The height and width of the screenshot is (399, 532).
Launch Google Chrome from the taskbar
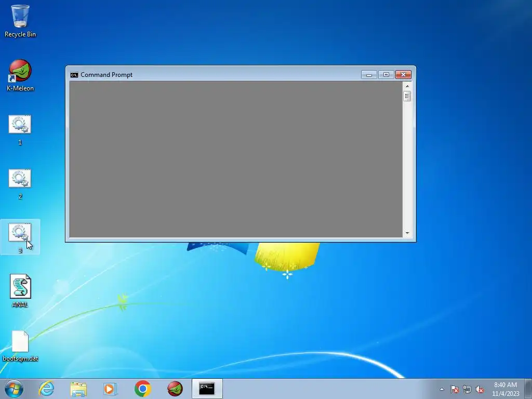pos(142,389)
